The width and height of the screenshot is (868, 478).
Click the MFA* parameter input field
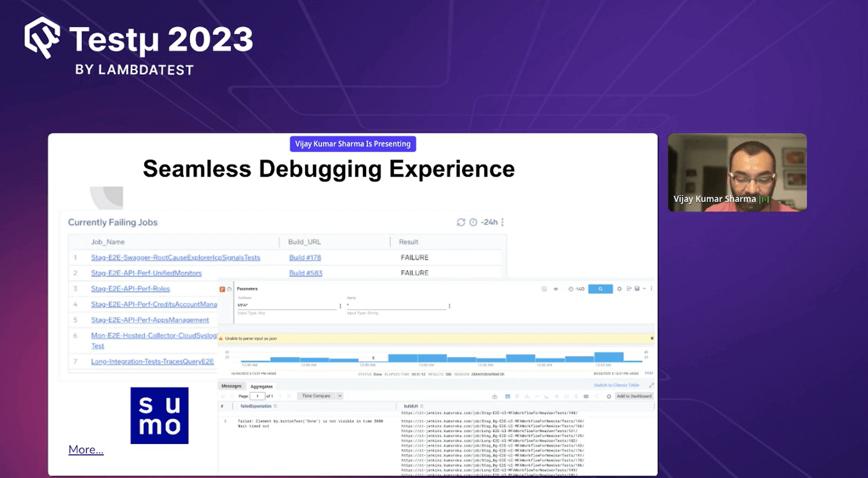(287, 305)
